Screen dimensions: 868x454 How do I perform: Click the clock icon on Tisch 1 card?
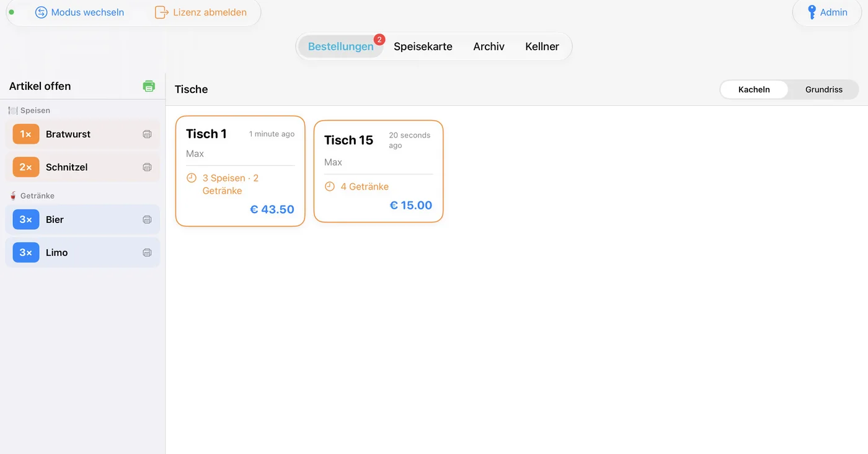point(192,178)
